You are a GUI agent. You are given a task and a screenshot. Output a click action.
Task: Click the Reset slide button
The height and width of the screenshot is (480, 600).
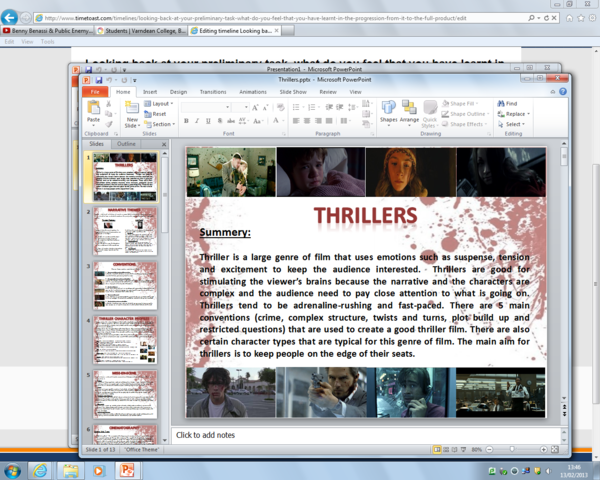(155, 114)
